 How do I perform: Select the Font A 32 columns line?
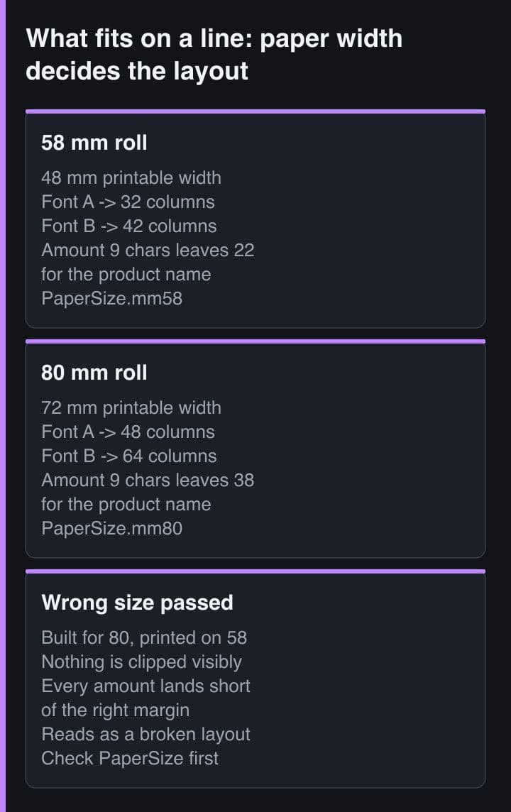128,202
